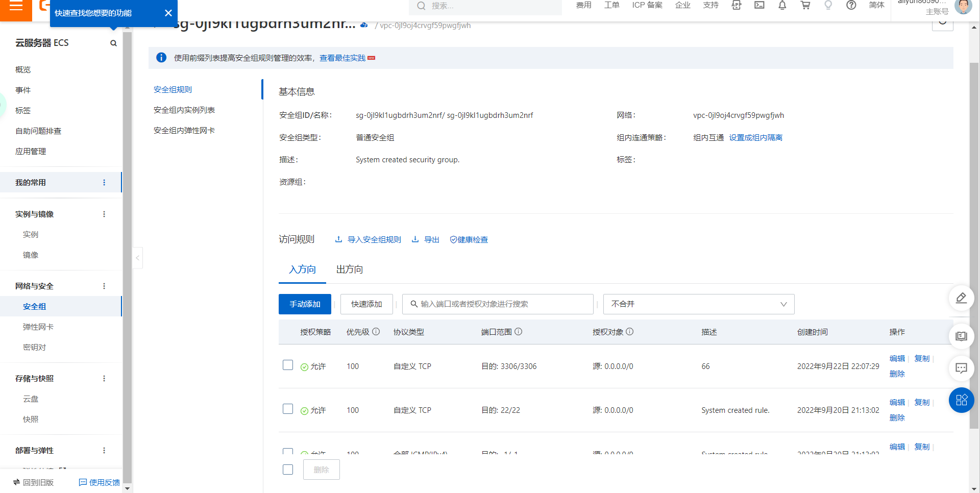Click the info icon beside 优先级 column
This screenshot has height=493, width=980.
pos(376,332)
